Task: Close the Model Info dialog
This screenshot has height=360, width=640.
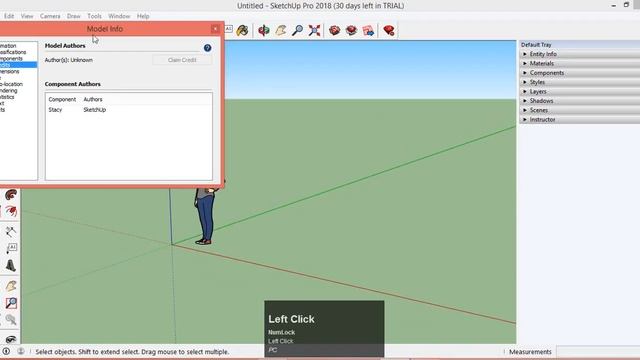Action: point(215,29)
